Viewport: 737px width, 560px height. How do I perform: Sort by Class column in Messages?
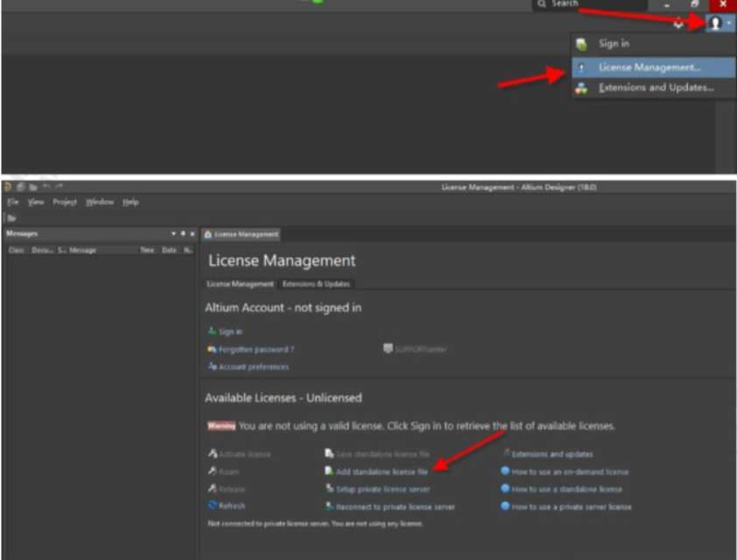(x=16, y=250)
